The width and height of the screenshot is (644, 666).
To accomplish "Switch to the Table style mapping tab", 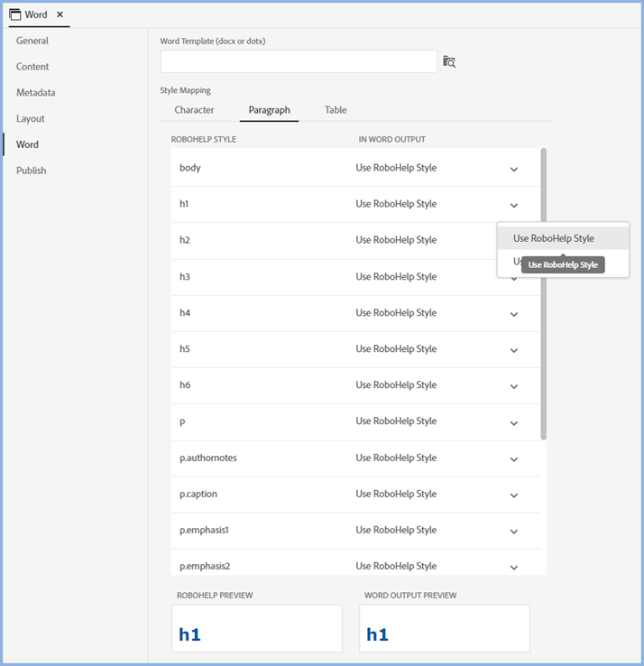I will pyautogui.click(x=336, y=110).
